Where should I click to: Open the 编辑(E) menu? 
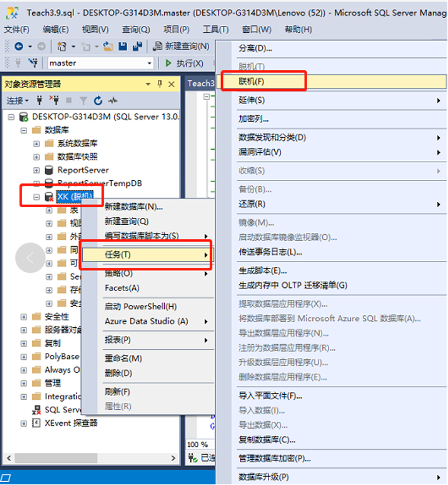(x=56, y=30)
